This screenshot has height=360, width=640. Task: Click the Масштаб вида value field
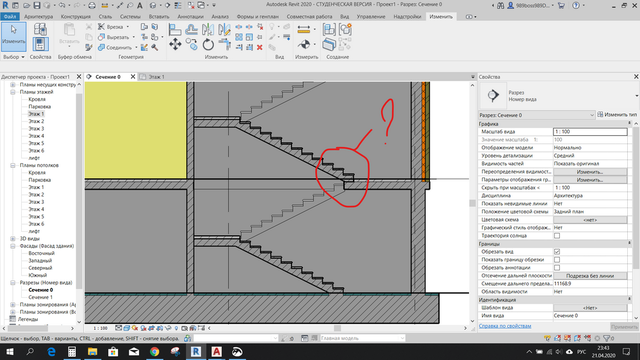pyautogui.click(x=590, y=132)
